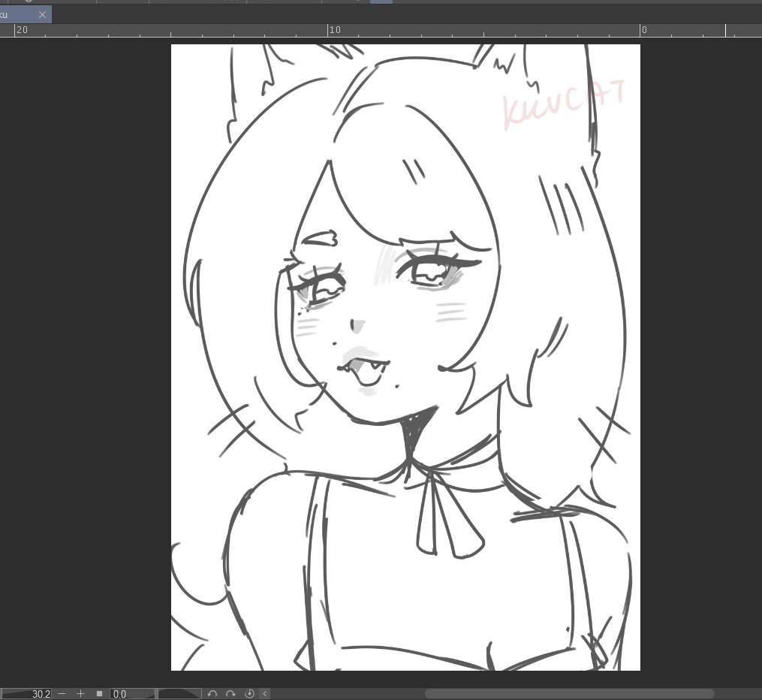This screenshot has width=762, height=700.
Task: Click the left chevron beside rotation controls
Action: pyautogui.click(x=265, y=694)
